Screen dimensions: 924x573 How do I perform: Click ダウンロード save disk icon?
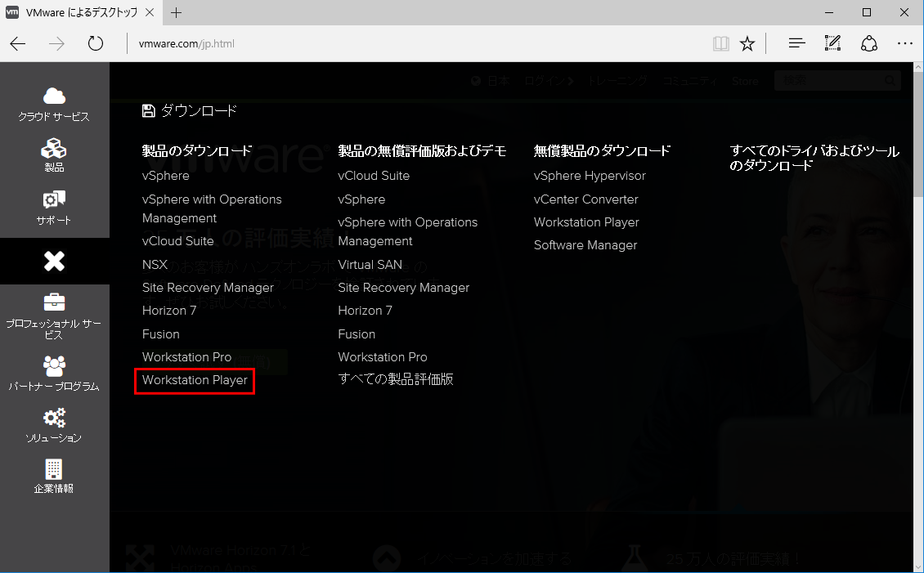coord(149,110)
